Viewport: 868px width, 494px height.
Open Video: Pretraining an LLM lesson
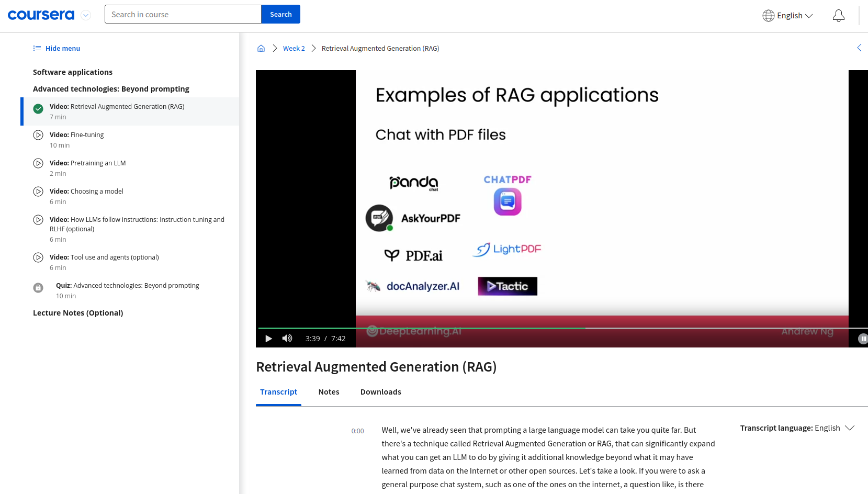pyautogui.click(x=130, y=168)
